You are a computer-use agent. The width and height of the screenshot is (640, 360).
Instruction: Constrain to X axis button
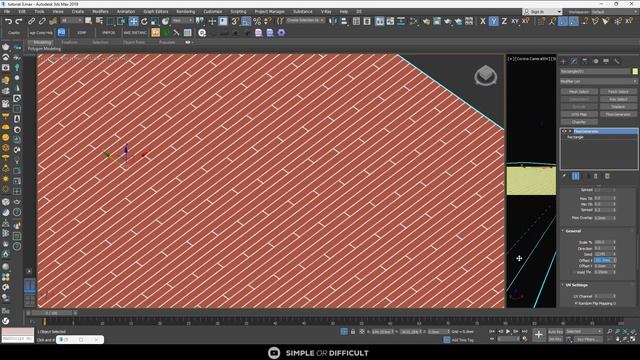click(x=483, y=21)
